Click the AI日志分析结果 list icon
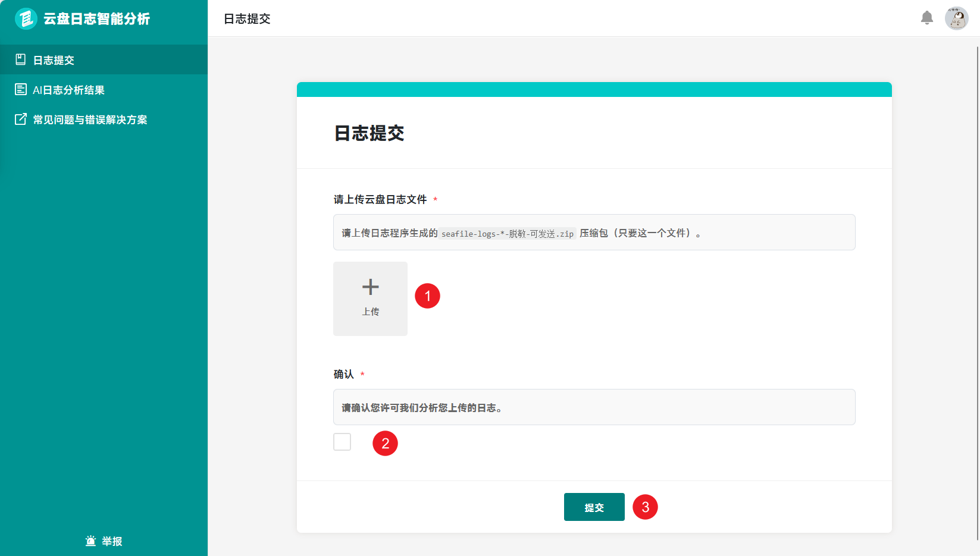The height and width of the screenshot is (556, 980). point(21,89)
